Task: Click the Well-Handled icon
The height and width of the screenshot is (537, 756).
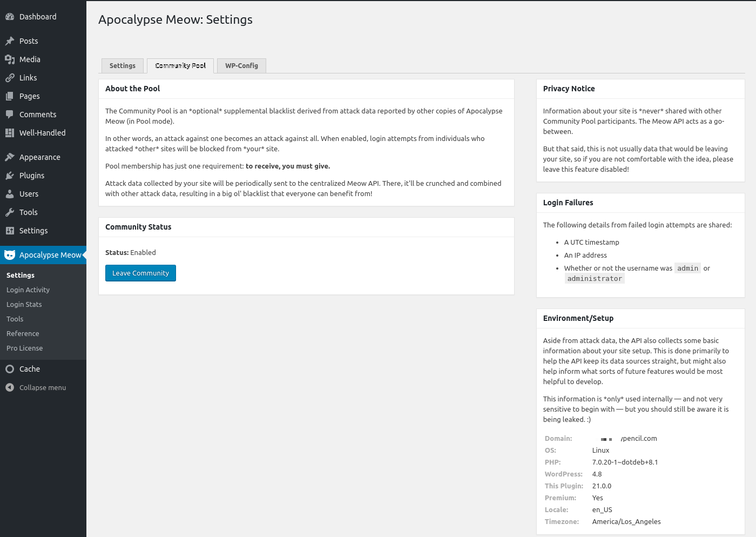Action: click(10, 133)
